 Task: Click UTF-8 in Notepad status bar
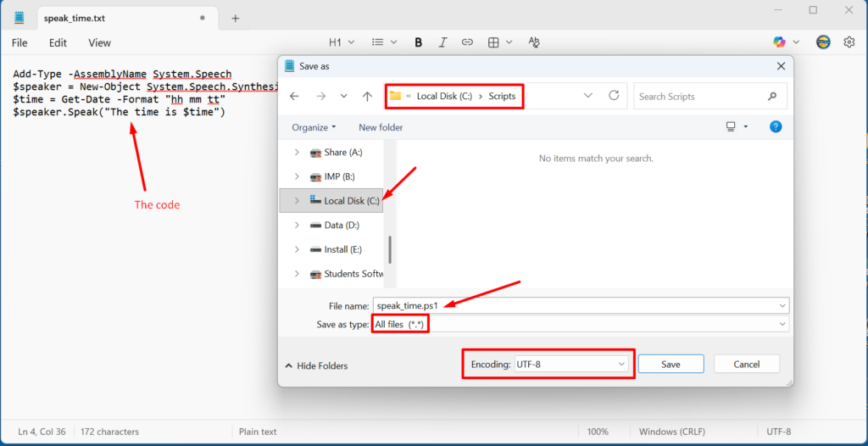point(778,432)
